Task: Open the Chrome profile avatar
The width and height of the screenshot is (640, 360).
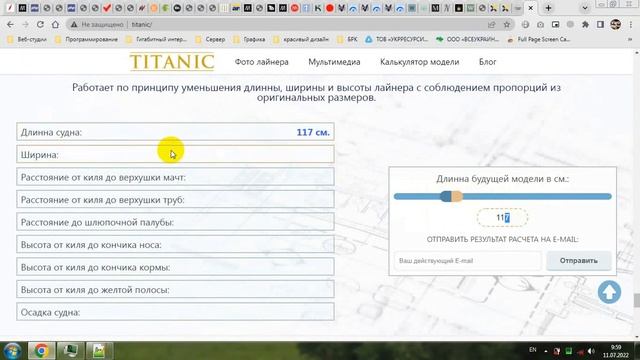Action: [x=616, y=24]
